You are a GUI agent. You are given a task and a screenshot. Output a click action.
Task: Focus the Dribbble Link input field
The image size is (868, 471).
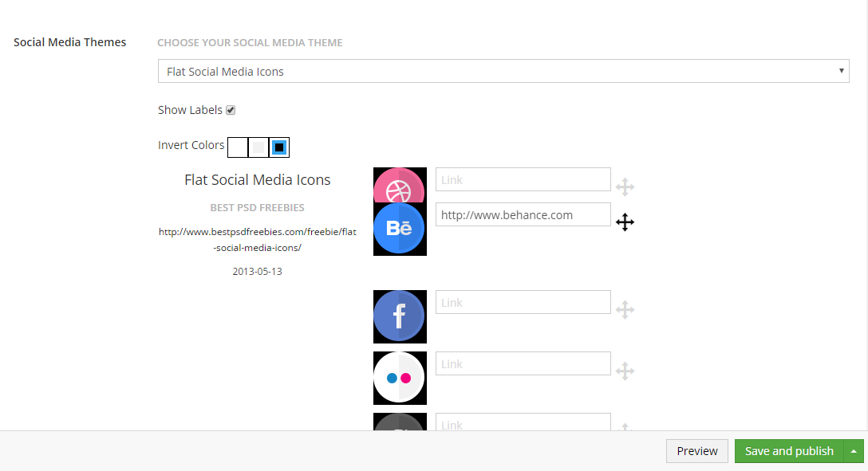[523, 179]
